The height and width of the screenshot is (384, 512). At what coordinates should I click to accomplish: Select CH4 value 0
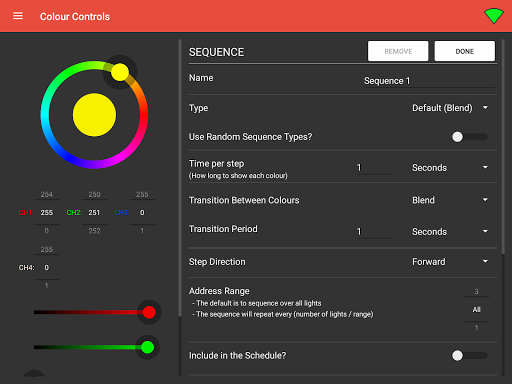[47, 267]
